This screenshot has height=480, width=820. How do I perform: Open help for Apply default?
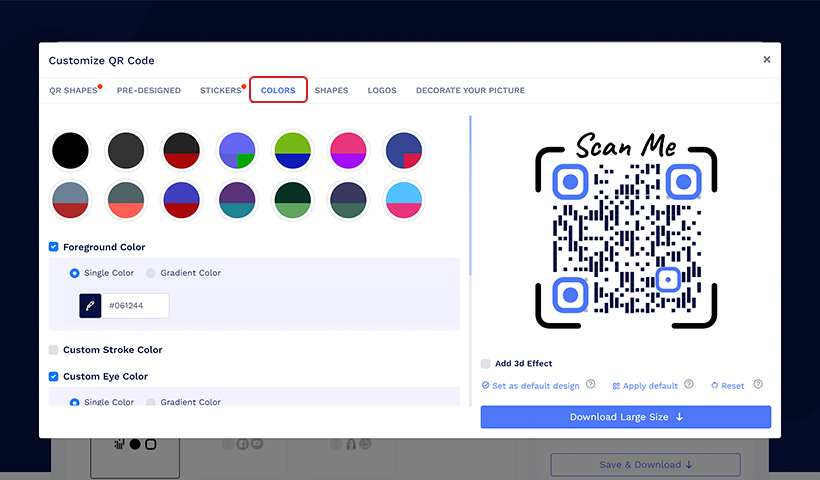(689, 384)
